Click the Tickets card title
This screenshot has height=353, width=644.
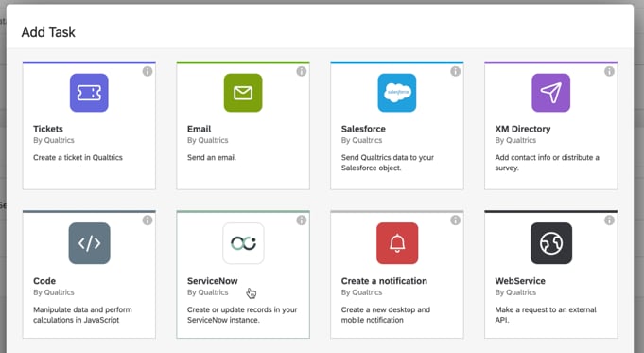48,129
